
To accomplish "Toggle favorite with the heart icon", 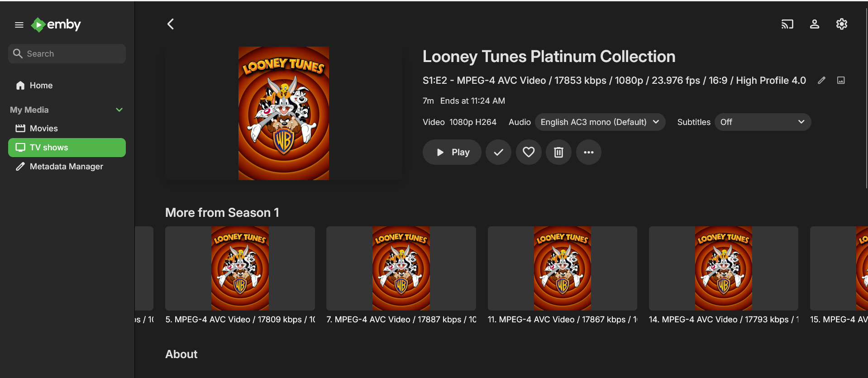I will click(529, 152).
